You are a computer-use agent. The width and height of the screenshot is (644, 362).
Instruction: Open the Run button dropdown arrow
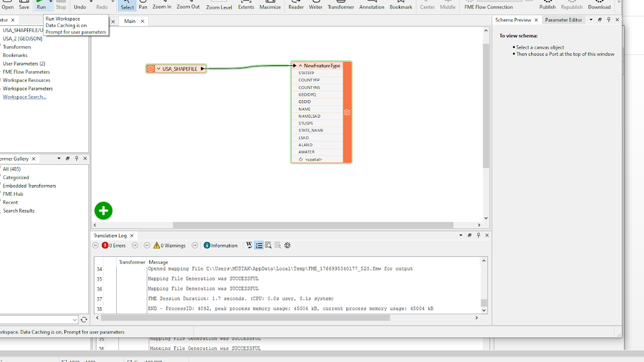50,2
